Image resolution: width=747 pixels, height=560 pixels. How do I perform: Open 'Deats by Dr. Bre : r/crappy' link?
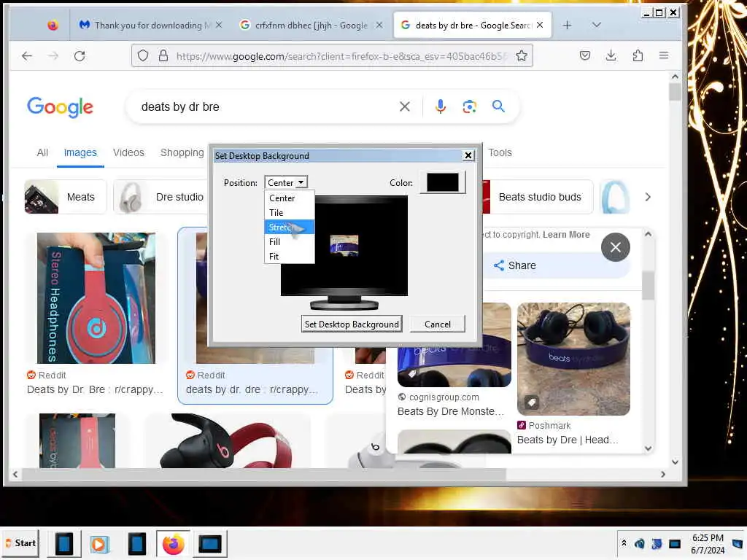(95, 389)
